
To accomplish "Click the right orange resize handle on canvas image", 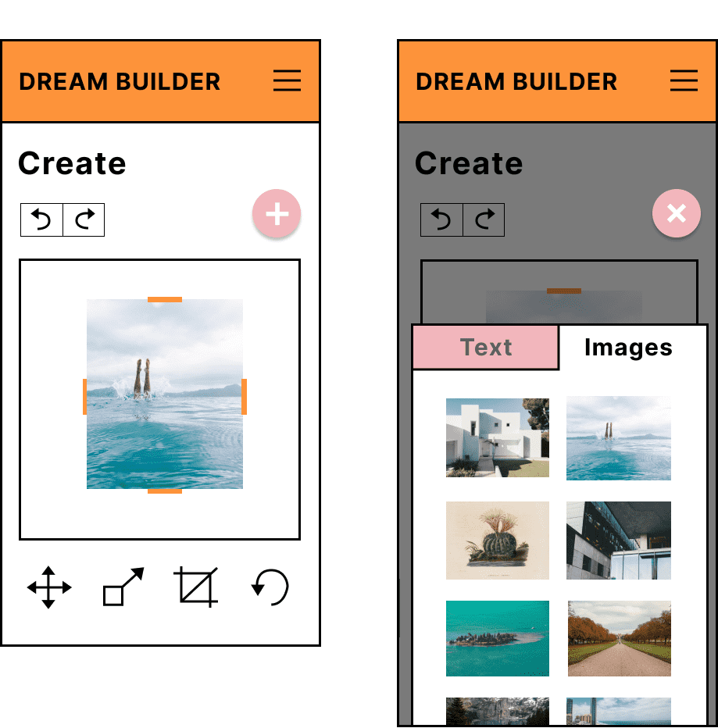I will 244,396.
